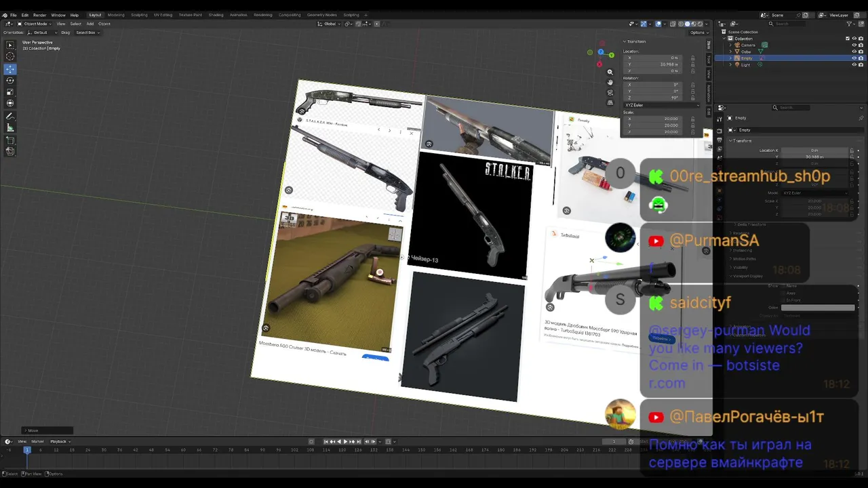Viewport: 868px width, 488px height.
Task: Open the Object Mode dropdown
Action: click(x=34, y=24)
